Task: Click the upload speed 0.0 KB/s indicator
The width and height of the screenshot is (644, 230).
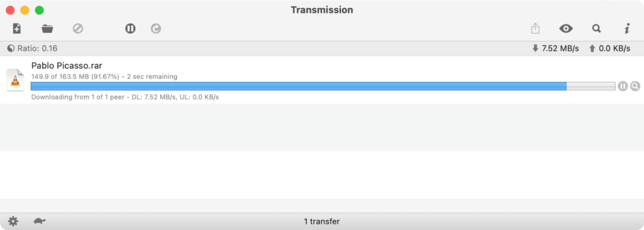Action: pyautogui.click(x=609, y=49)
